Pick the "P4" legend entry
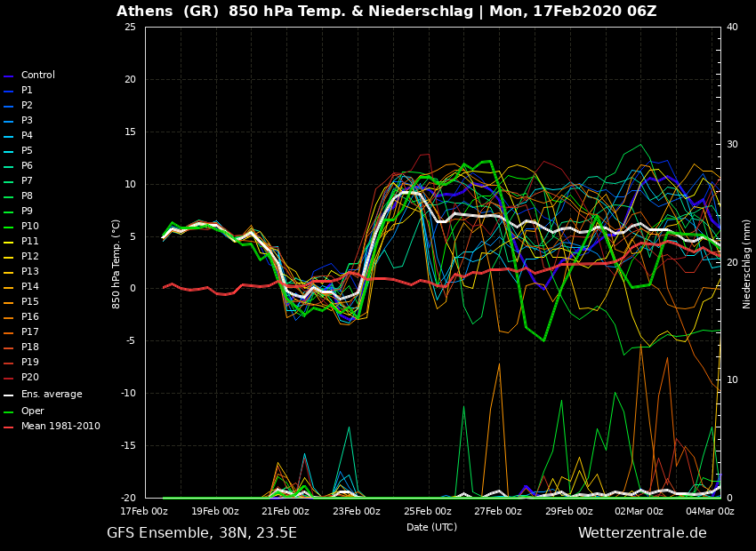 (27, 135)
